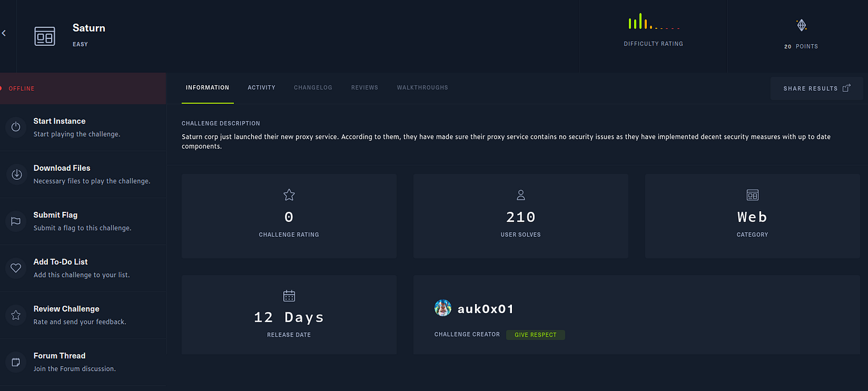
Task: Collapse the left sidebar with the chevron
Action: point(3,33)
